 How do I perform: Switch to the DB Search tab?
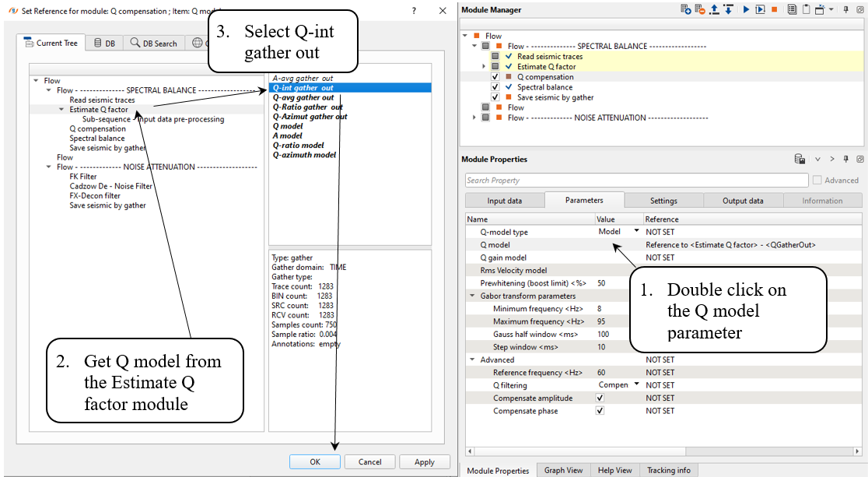click(x=154, y=44)
